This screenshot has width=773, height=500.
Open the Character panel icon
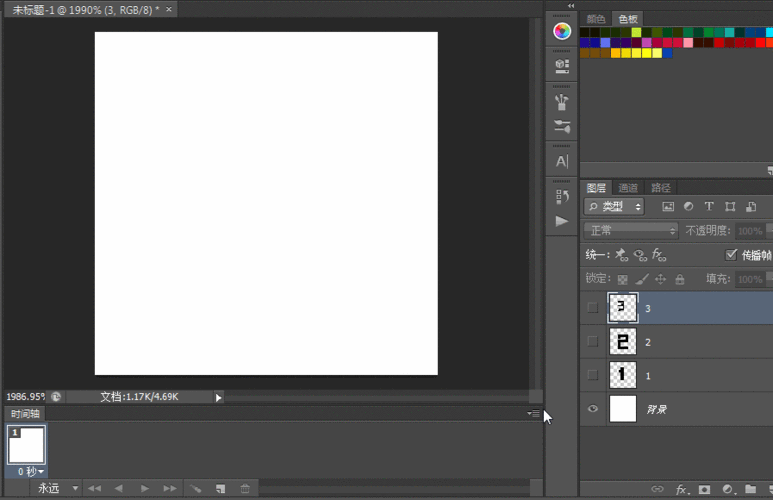pyautogui.click(x=562, y=161)
